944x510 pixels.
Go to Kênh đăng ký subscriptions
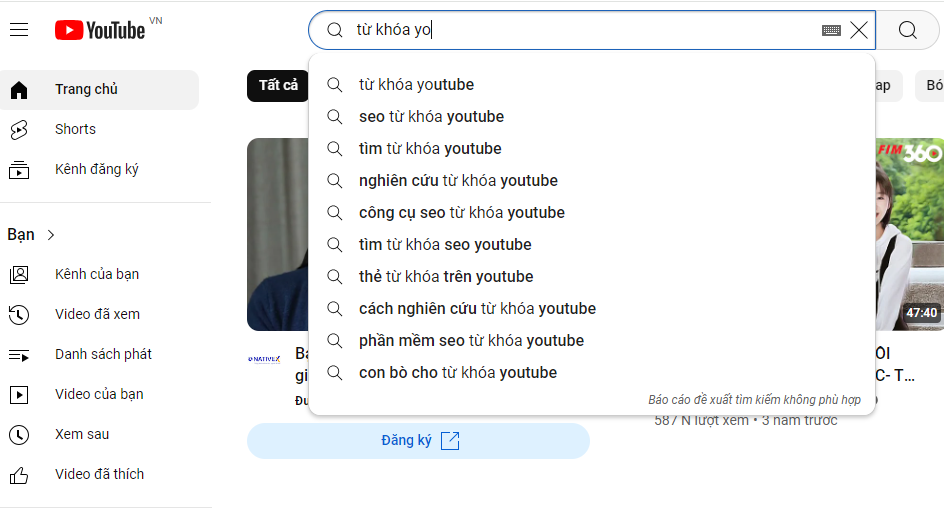coord(96,170)
